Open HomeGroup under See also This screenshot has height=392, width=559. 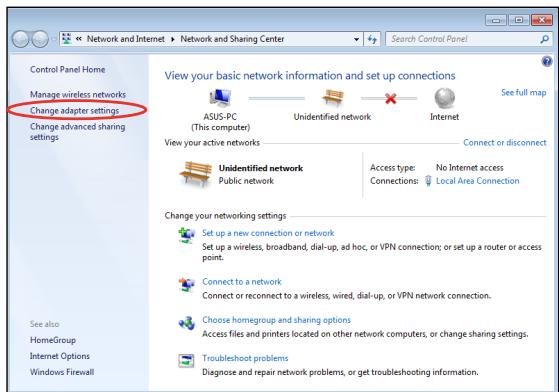[53, 340]
